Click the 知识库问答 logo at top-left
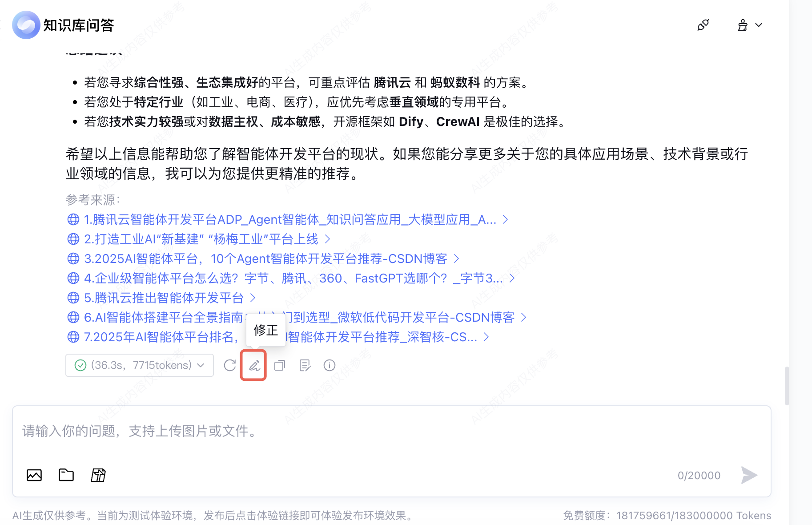Screen dimensions: 812x525 pos(63,25)
